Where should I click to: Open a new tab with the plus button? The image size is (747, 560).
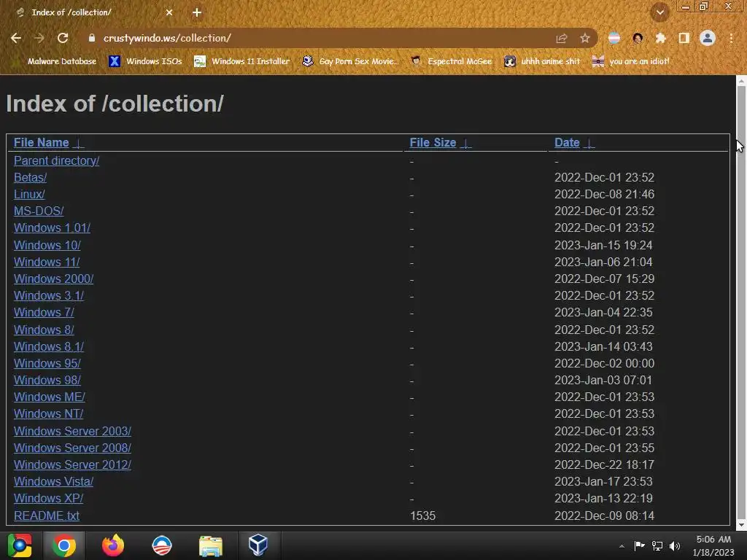tap(197, 13)
